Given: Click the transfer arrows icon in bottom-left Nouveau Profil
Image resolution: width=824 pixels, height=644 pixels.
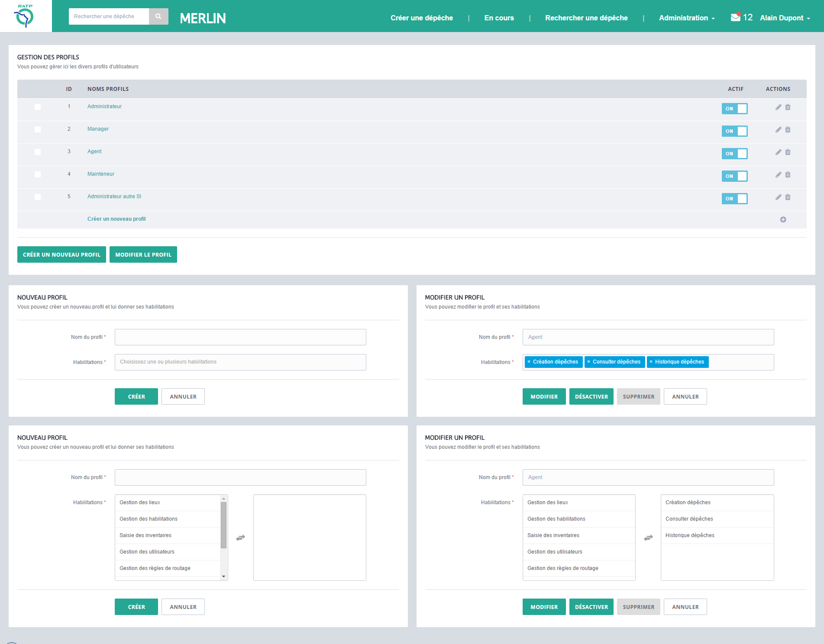Looking at the screenshot, I should point(240,538).
